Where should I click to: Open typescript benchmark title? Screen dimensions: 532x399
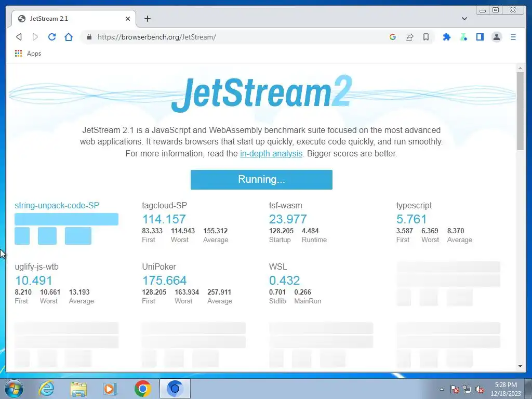point(414,205)
